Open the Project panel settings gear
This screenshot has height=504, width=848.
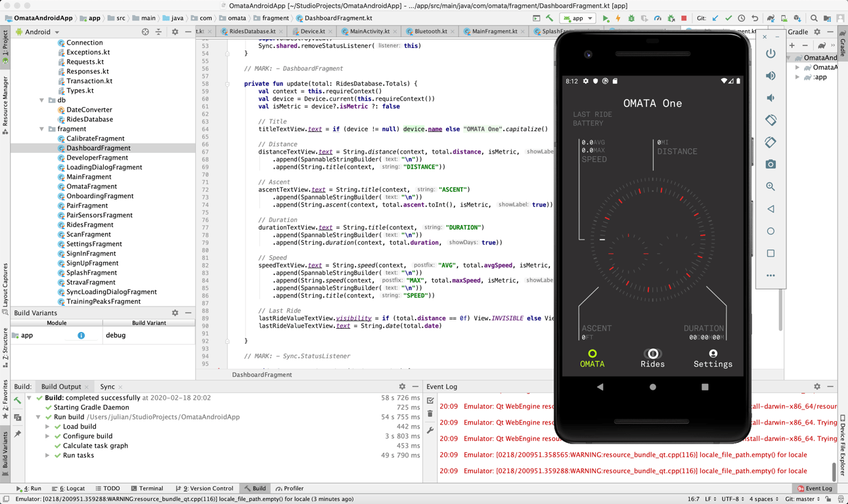[x=175, y=31]
